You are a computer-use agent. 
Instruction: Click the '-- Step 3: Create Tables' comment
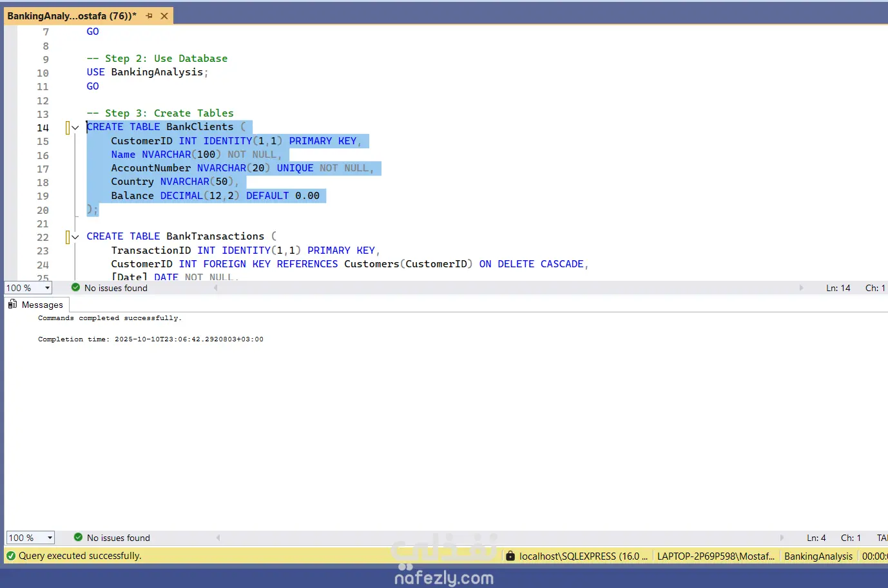click(160, 113)
